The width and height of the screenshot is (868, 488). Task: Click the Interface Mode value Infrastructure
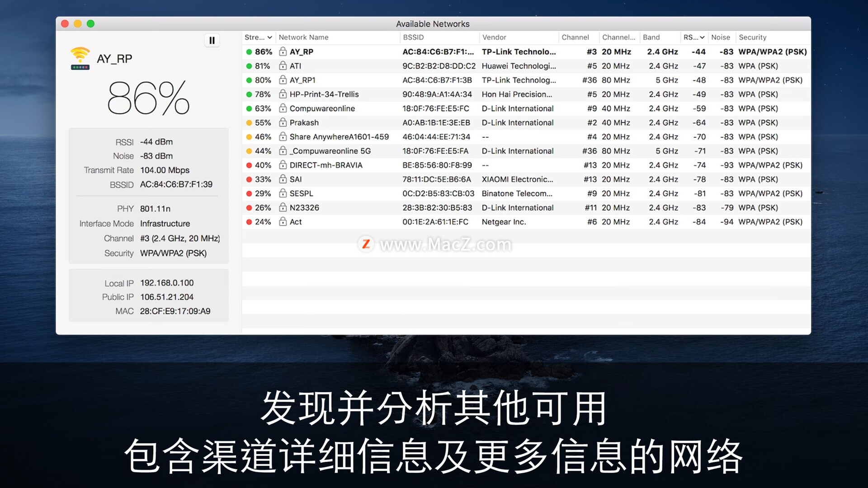165,223
